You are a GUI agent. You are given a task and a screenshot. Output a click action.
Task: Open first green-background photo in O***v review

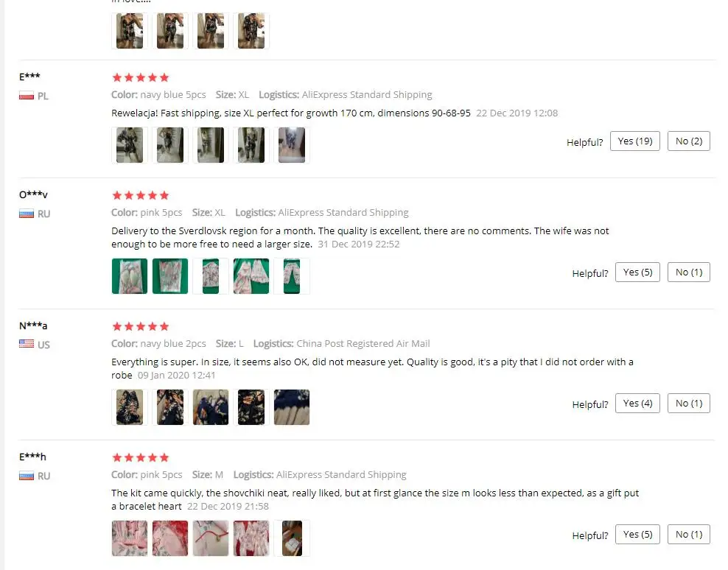[x=130, y=276]
